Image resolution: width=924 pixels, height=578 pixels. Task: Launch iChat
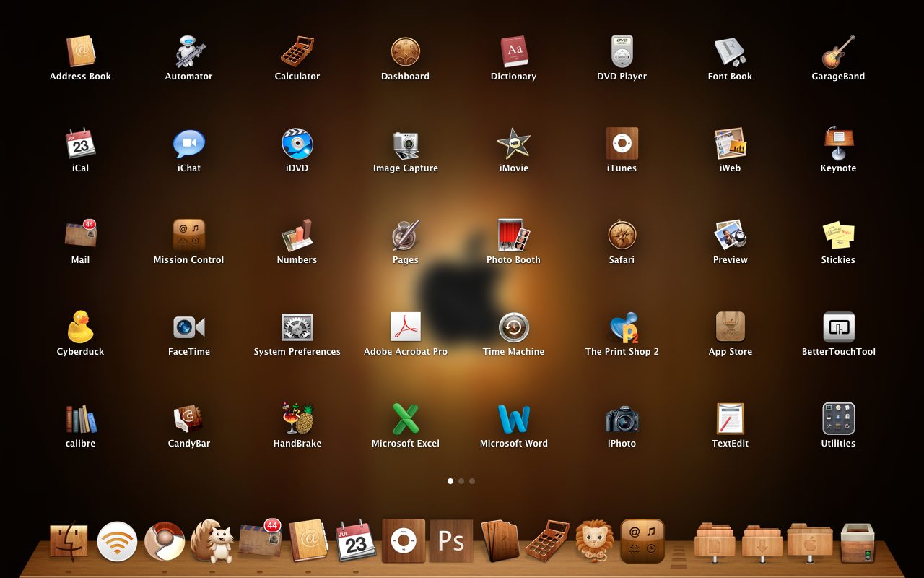coord(189,143)
